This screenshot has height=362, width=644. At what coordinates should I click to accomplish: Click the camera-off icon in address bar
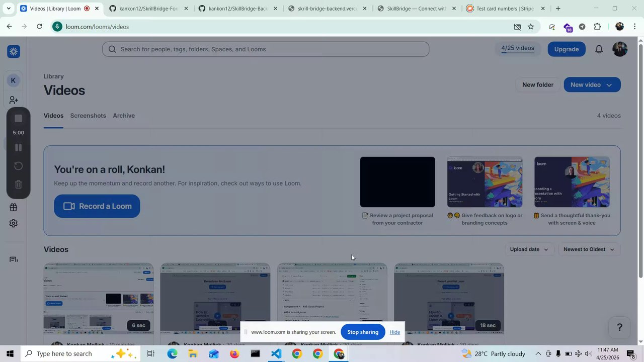[x=517, y=27]
